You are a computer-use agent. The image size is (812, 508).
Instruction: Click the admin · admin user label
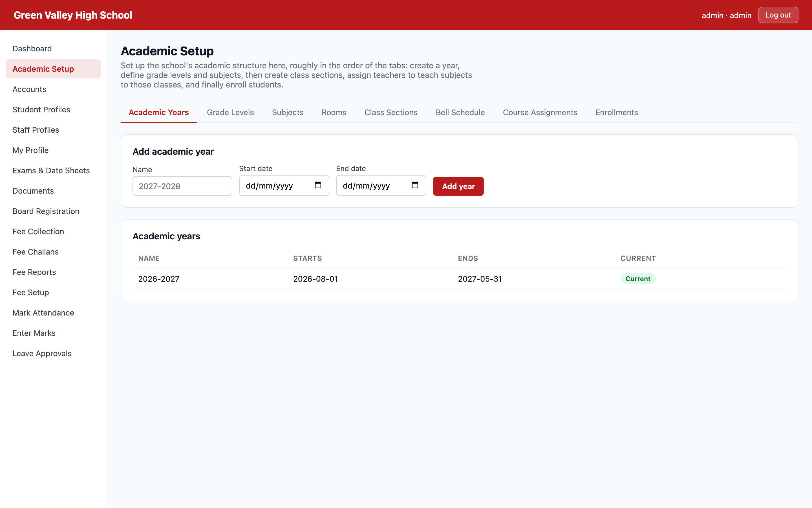point(727,16)
